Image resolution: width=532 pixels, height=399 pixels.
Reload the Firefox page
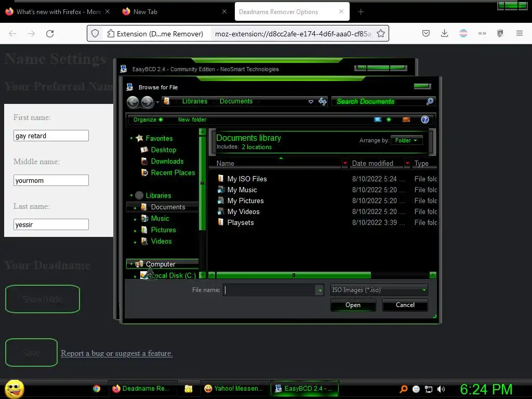(x=50, y=34)
